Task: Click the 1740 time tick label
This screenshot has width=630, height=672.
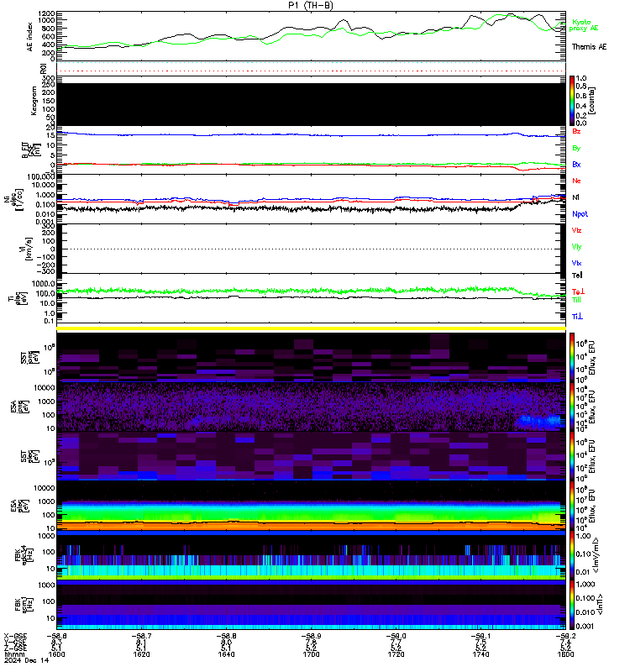Action: click(x=480, y=654)
